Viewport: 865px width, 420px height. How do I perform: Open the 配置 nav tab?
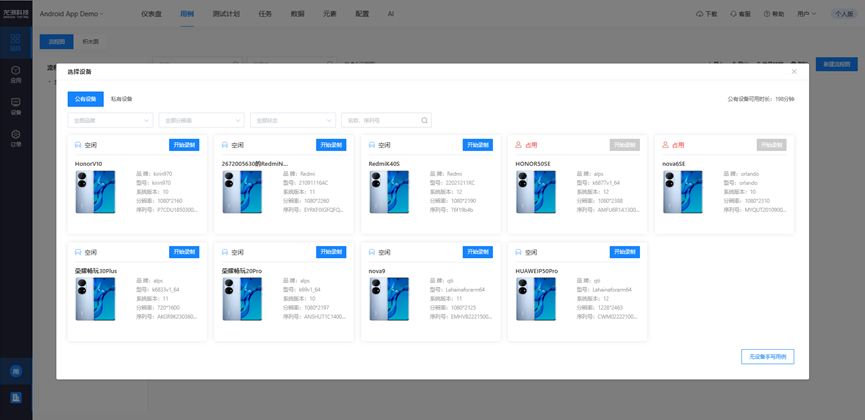pyautogui.click(x=362, y=14)
